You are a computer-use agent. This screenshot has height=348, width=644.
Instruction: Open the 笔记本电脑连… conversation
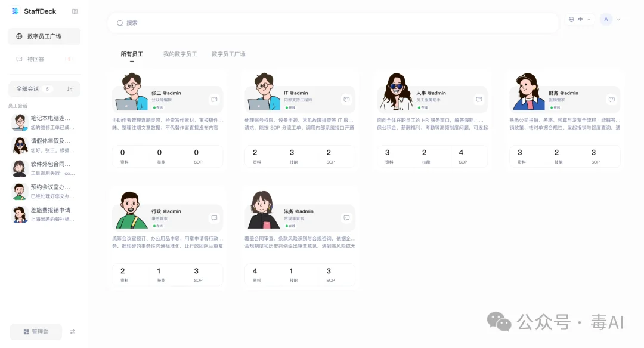tap(44, 122)
